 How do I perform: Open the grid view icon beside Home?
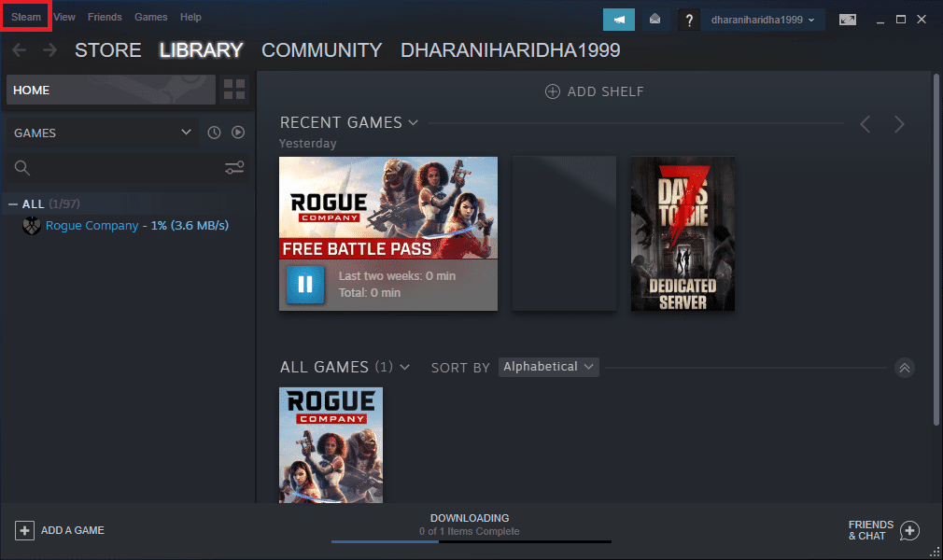pyautogui.click(x=234, y=90)
